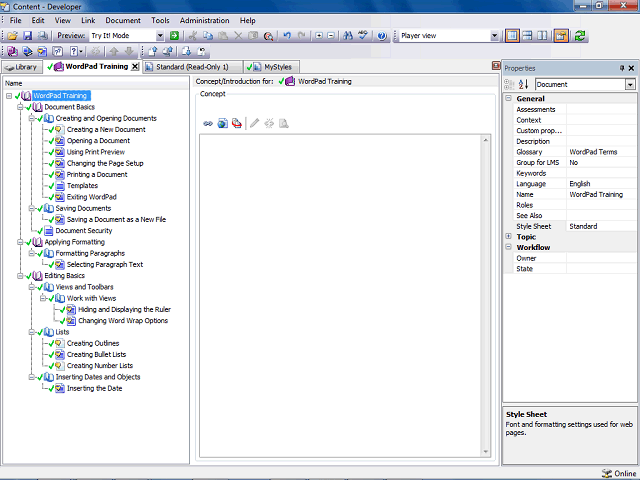Click the green Refresh arrows icon
The height and width of the screenshot is (480, 640).
point(580,36)
